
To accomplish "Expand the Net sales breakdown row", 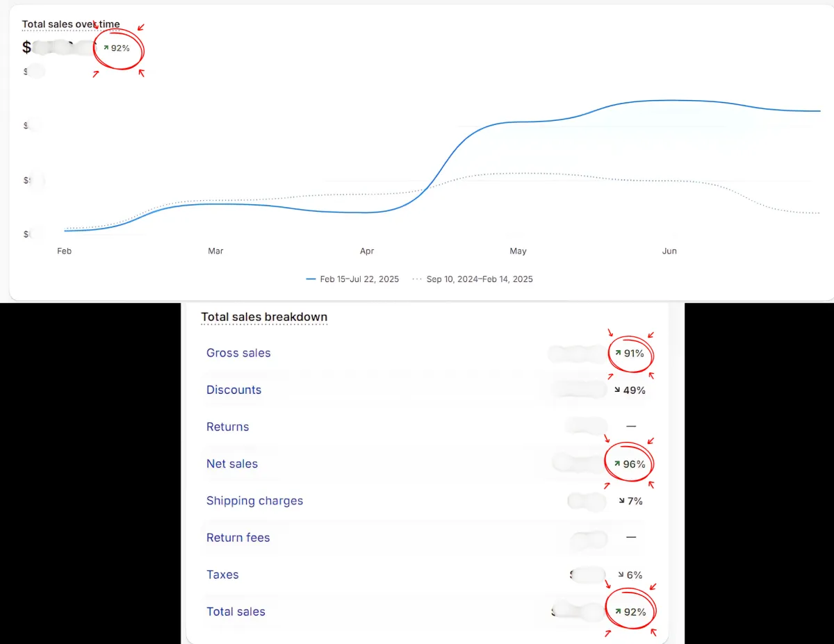I will point(232,463).
